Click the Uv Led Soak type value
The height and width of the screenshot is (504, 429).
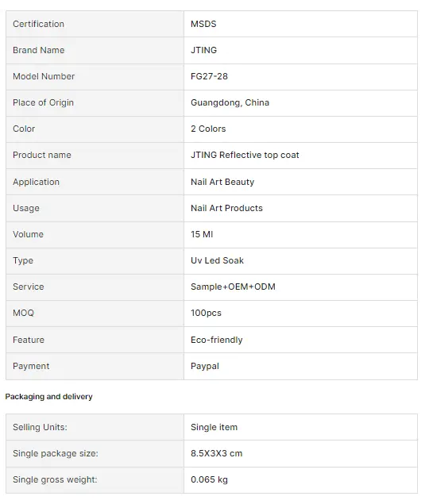[x=217, y=260]
